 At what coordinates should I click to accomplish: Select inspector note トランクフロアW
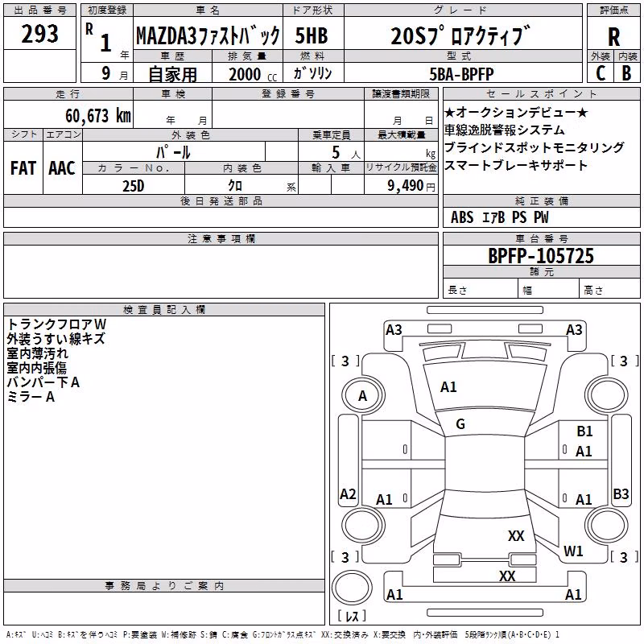pyautogui.click(x=56, y=324)
